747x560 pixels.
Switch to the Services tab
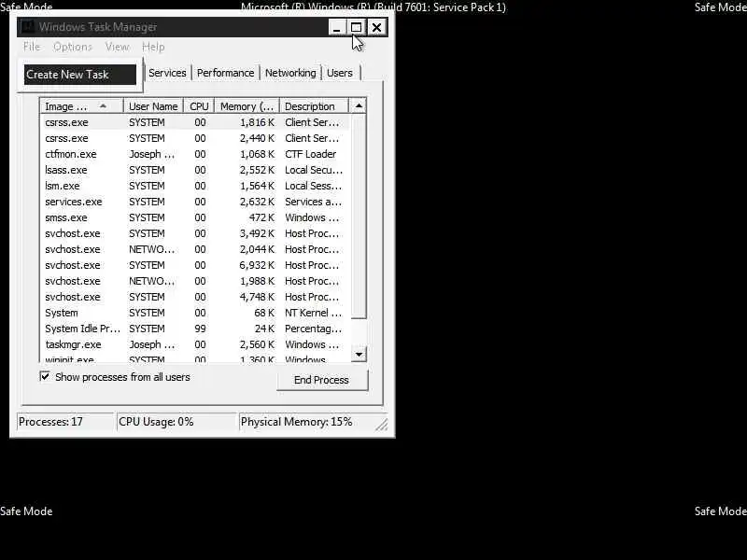pyautogui.click(x=167, y=73)
